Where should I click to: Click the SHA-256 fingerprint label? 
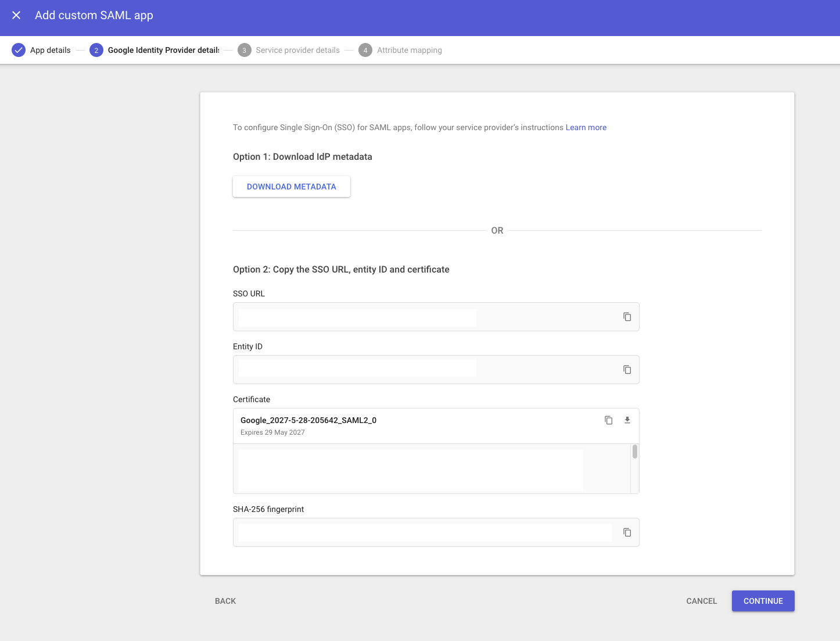click(x=268, y=509)
